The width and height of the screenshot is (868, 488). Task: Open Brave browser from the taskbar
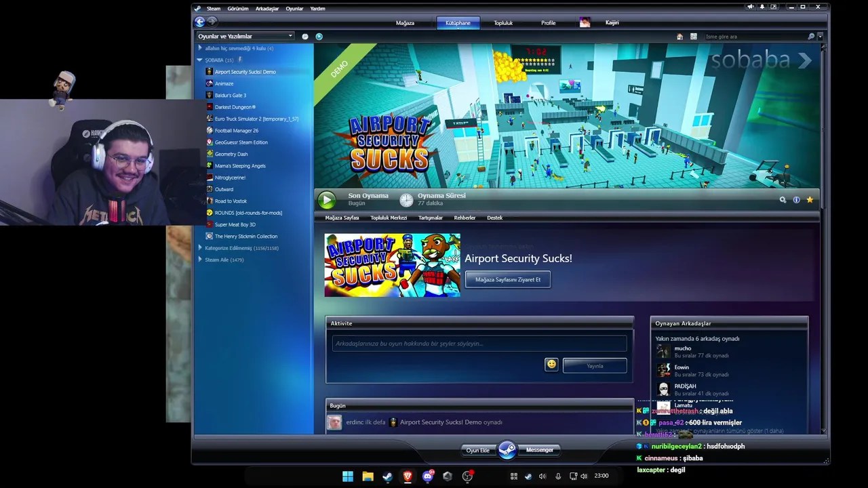[408, 476]
